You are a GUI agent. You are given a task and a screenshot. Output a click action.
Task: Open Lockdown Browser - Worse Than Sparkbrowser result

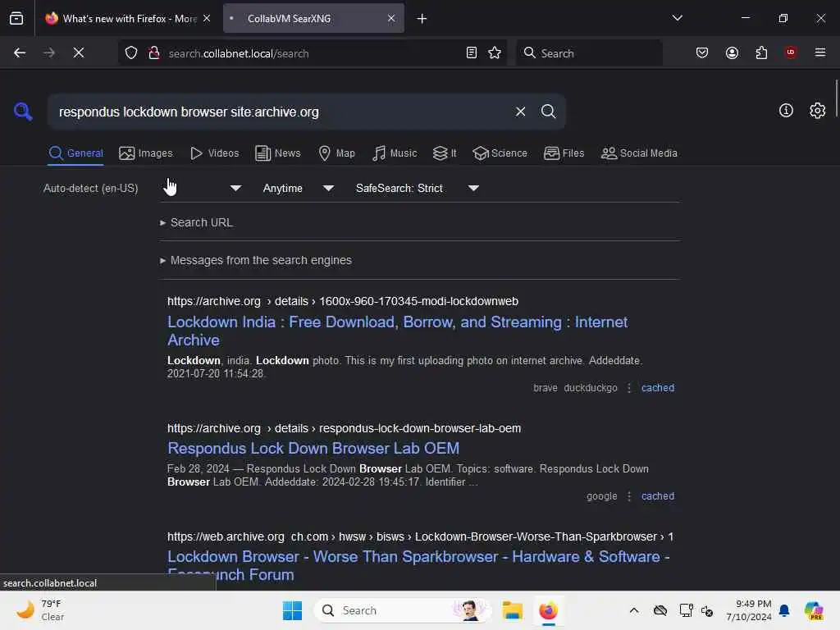pyautogui.click(x=418, y=565)
